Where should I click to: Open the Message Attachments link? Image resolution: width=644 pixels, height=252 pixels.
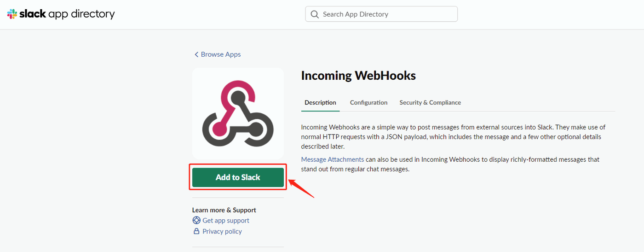pyautogui.click(x=333, y=159)
